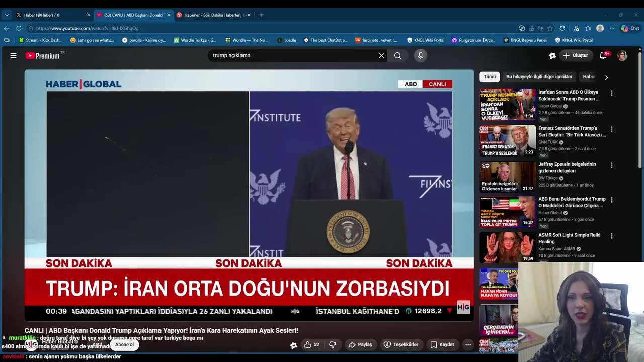Open Edge profile avatar
The width and height of the screenshot is (644, 362).
pos(600,28)
